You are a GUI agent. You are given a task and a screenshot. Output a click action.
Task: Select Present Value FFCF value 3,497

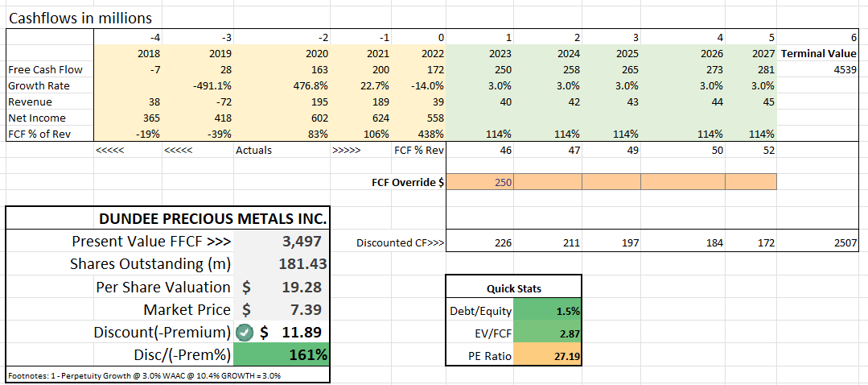tap(282, 242)
